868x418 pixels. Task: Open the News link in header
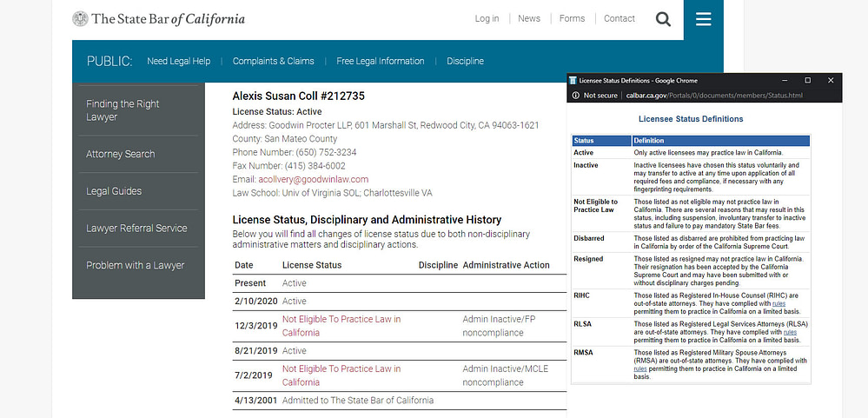528,18
